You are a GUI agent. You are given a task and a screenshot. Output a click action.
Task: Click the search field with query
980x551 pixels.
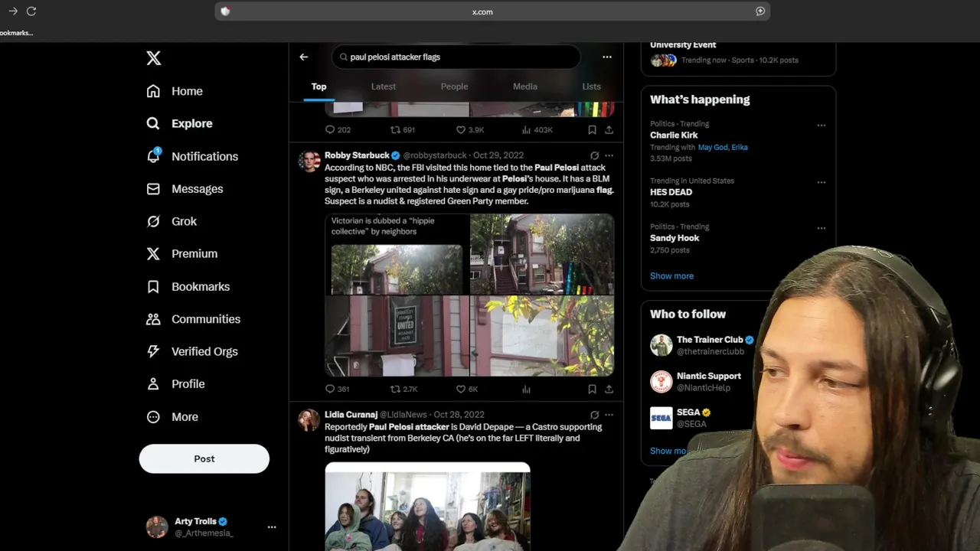pyautogui.click(x=456, y=57)
